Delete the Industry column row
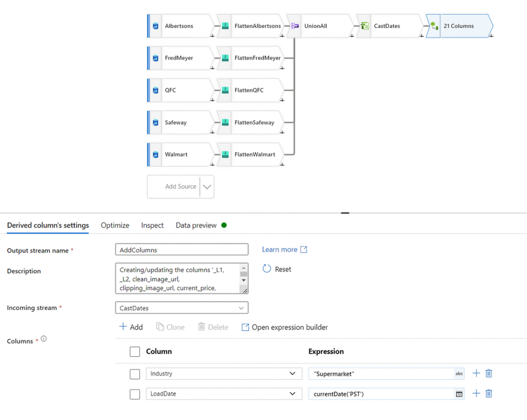Viewport: 527px width, 420px height. [489, 373]
